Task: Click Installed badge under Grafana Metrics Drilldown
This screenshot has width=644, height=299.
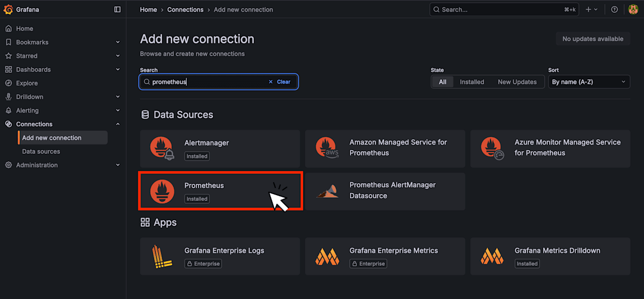Action: pyautogui.click(x=528, y=264)
